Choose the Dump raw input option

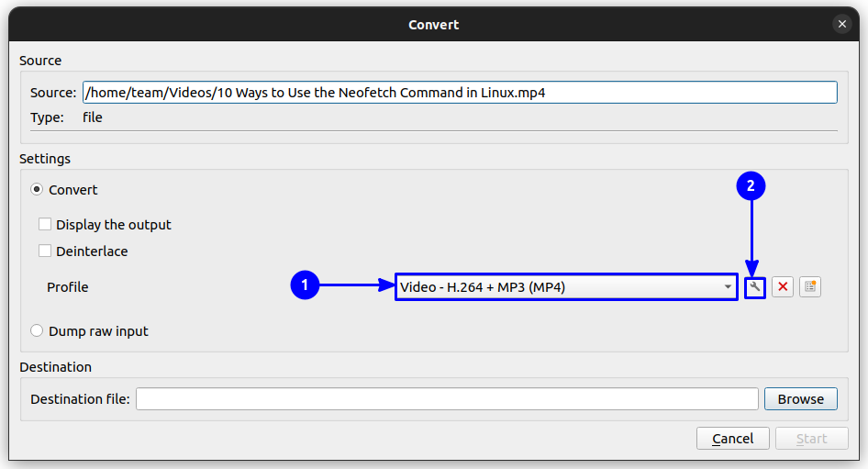coord(37,331)
